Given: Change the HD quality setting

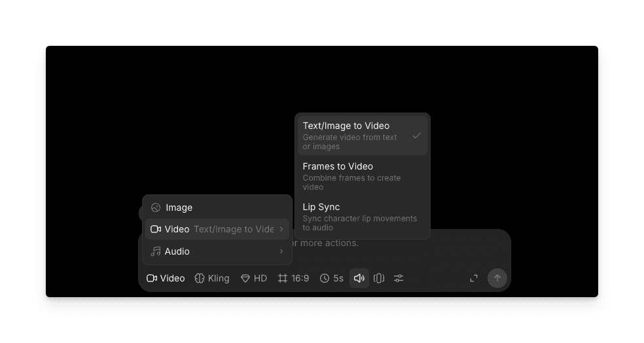Looking at the screenshot, I should pos(254,278).
